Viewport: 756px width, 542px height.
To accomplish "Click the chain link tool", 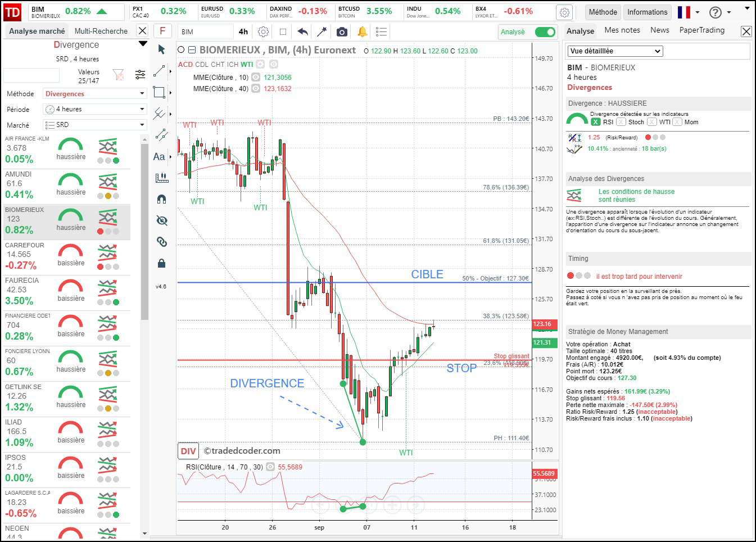I will pos(161,242).
